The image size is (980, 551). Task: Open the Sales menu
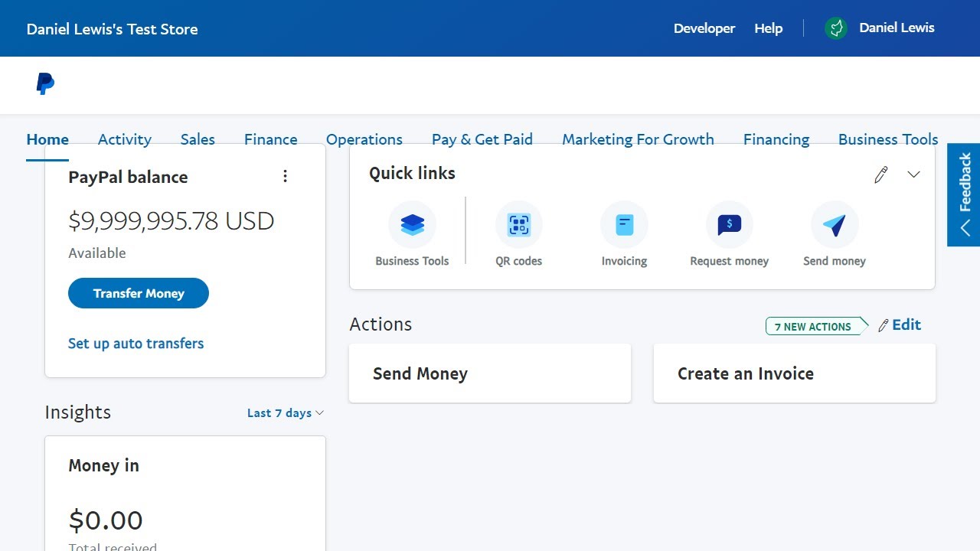click(198, 139)
